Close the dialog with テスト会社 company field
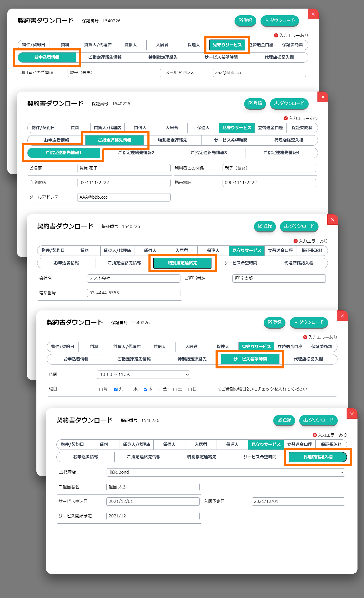The image size is (364, 598). coord(333,220)
